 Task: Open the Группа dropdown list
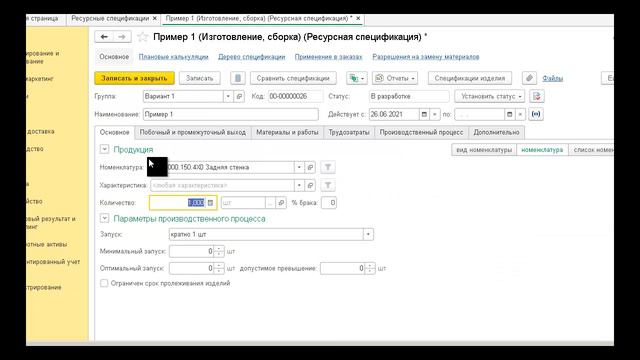pyautogui.click(x=228, y=96)
